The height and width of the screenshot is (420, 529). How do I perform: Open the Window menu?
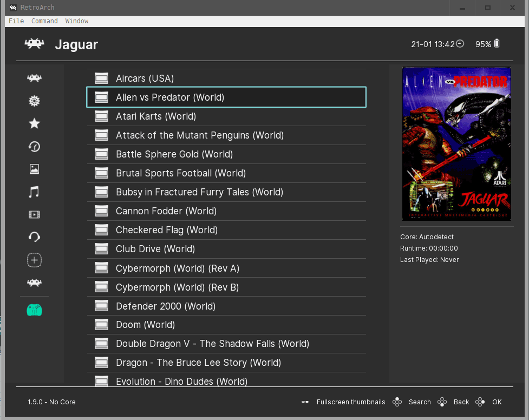click(77, 21)
